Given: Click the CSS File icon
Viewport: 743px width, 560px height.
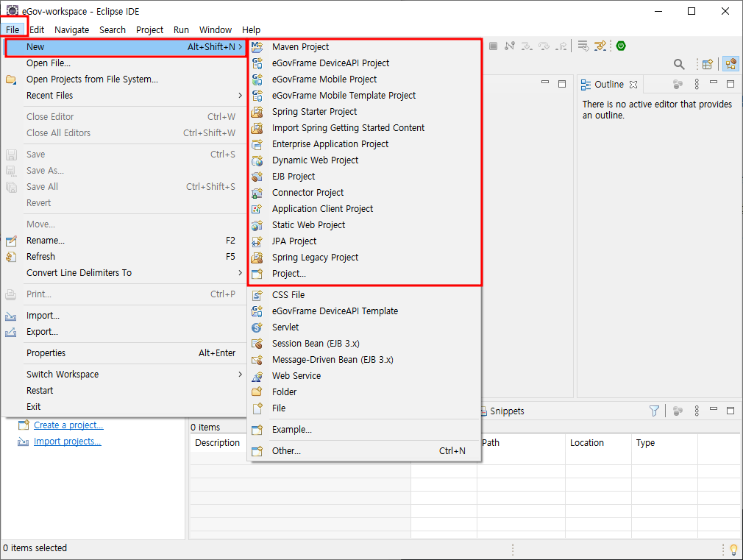Looking at the screenshot, I should (x=257, y=295).
